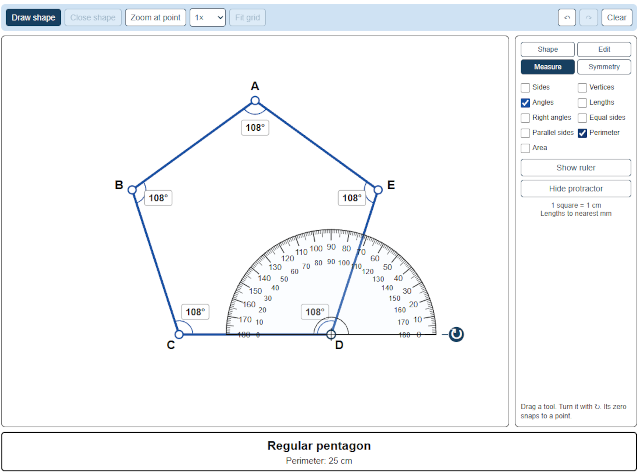Click the pentagon side between A and B
Screen dimensions: 640x476
pyautogui.click(x=193, y=145)
